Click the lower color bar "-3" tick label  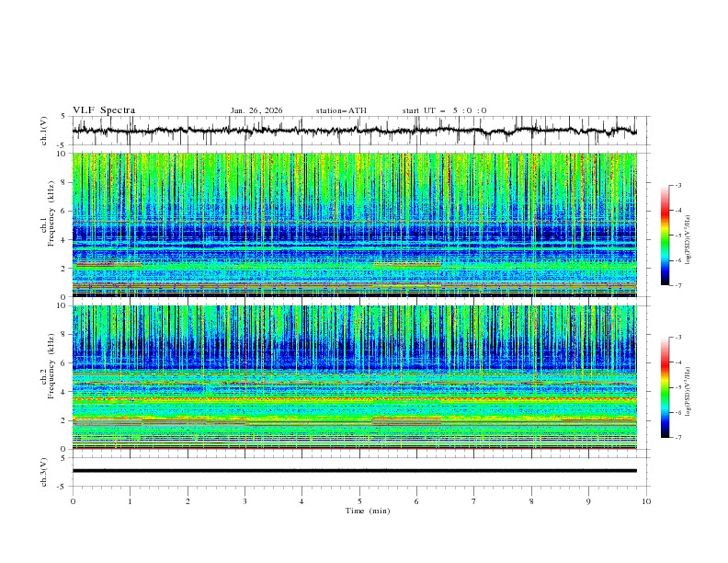(x=678, y=338)
